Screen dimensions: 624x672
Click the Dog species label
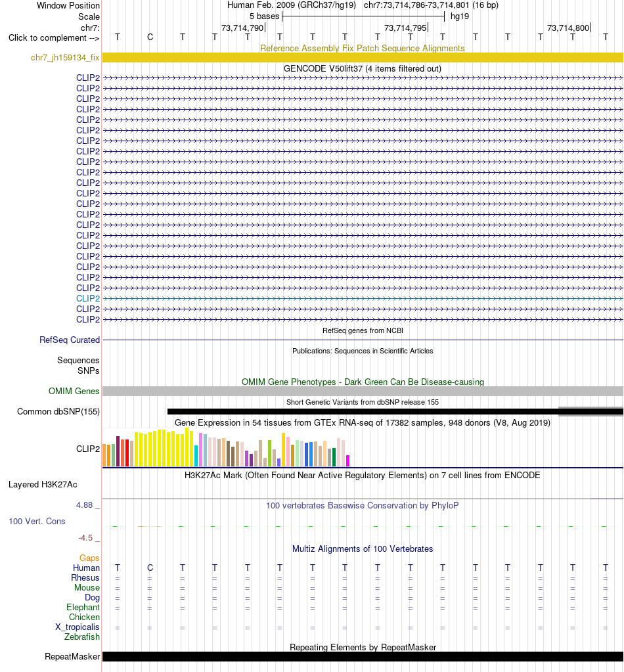(x=92, y=597)
